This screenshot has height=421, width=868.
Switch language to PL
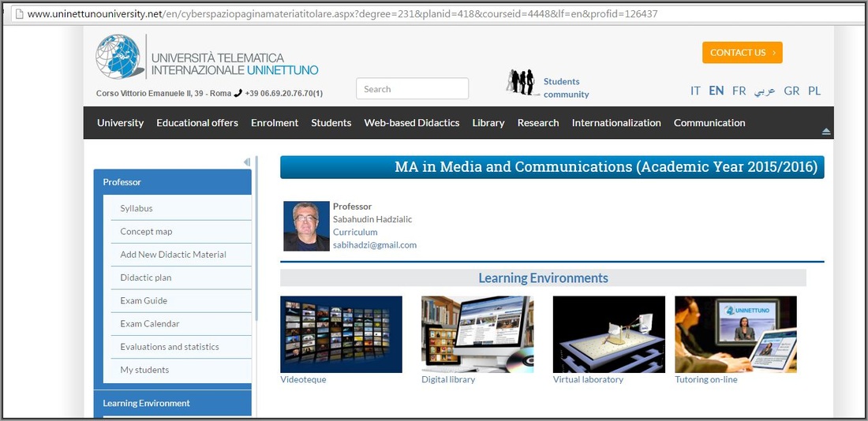tap(814, 91)
